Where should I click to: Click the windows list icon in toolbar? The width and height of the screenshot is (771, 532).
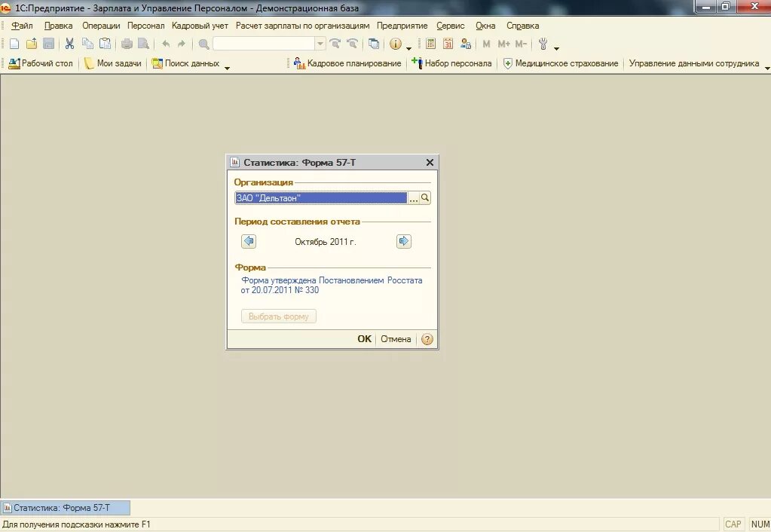(x=374, y=44)
